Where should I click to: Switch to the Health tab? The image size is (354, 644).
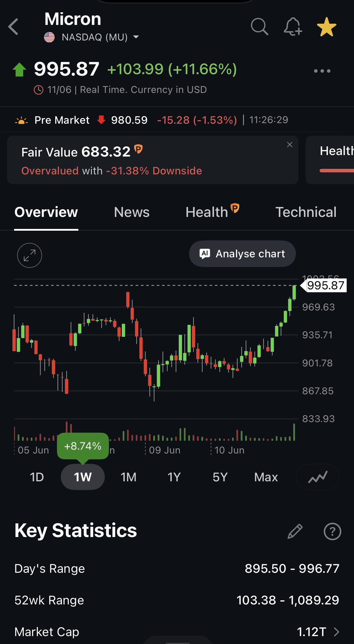tap(207, 212)
